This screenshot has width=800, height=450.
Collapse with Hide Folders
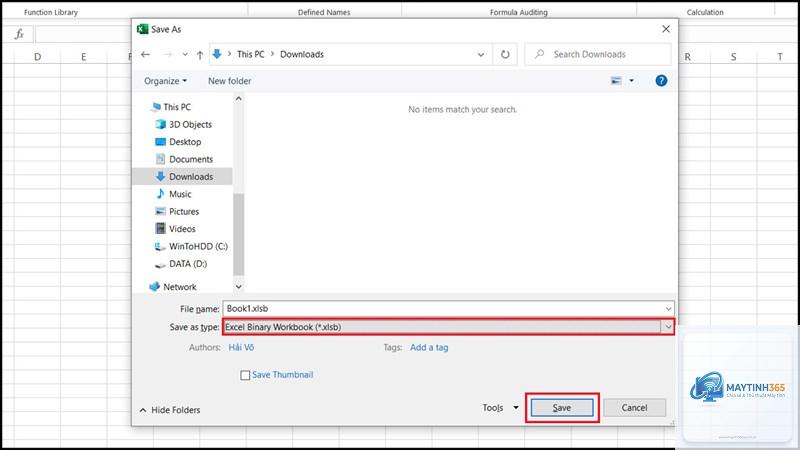pos(170,410)
